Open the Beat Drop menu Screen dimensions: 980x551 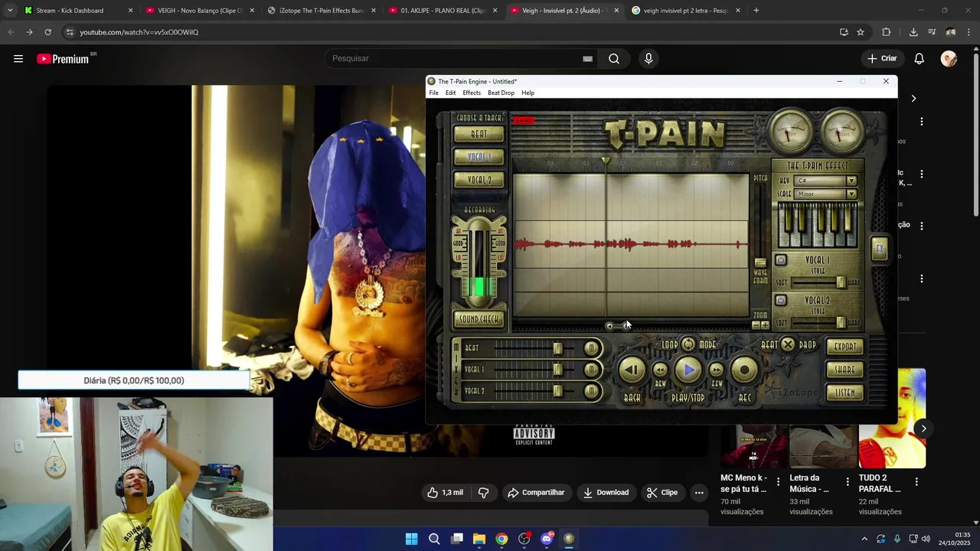[501, 93]
